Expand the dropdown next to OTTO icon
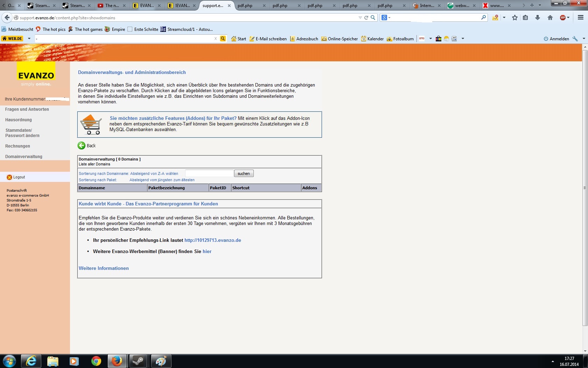588x368 pixels. [x=430, y=39]
